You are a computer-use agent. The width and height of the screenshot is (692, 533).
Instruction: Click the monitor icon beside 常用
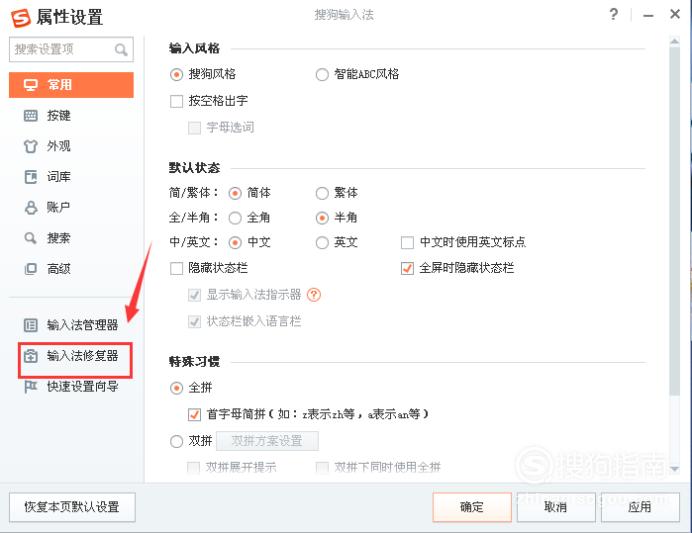point(30,85)
